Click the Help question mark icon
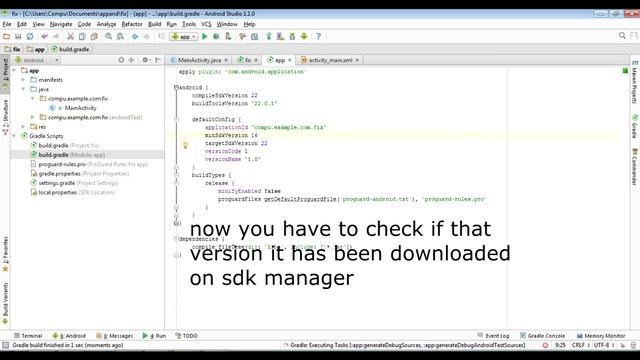Image resolution: width=640 pixels, height=360 pixels. click(318, 36)
